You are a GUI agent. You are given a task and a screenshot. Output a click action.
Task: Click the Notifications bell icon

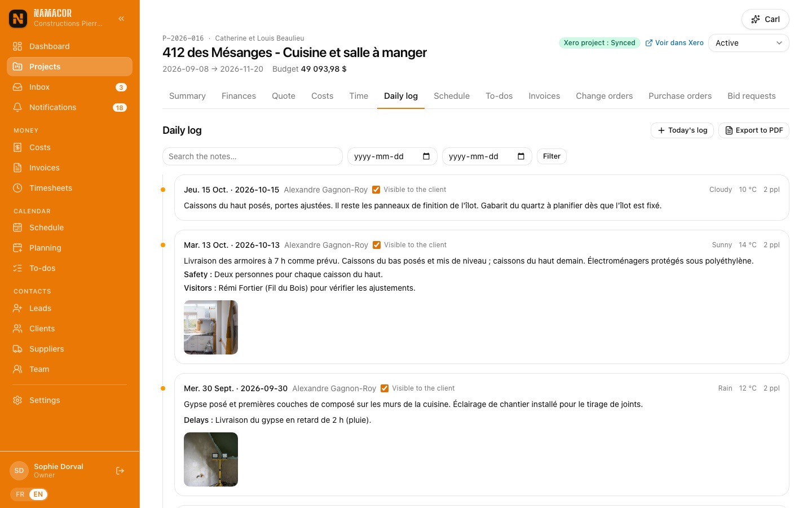click(x=17, y=107)
